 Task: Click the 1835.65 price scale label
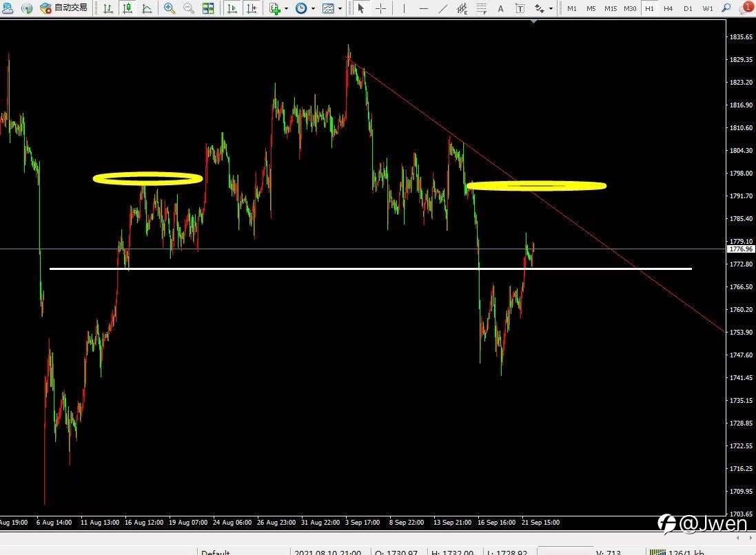coord(741,36)
